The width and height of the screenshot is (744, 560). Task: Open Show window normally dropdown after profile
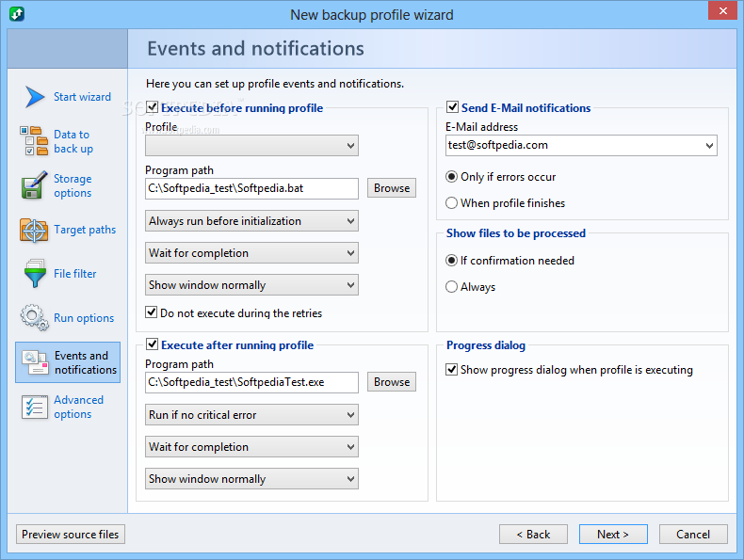[x=251, y=479]
